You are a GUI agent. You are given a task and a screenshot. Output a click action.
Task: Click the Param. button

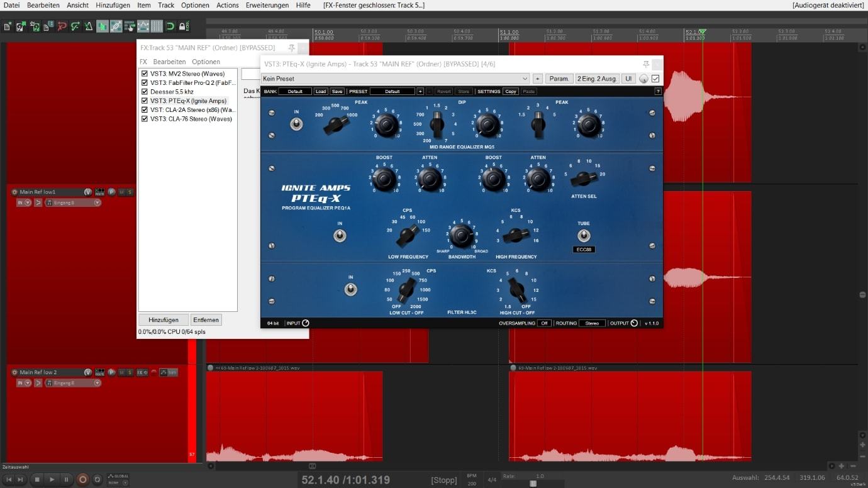click(559, 79)
